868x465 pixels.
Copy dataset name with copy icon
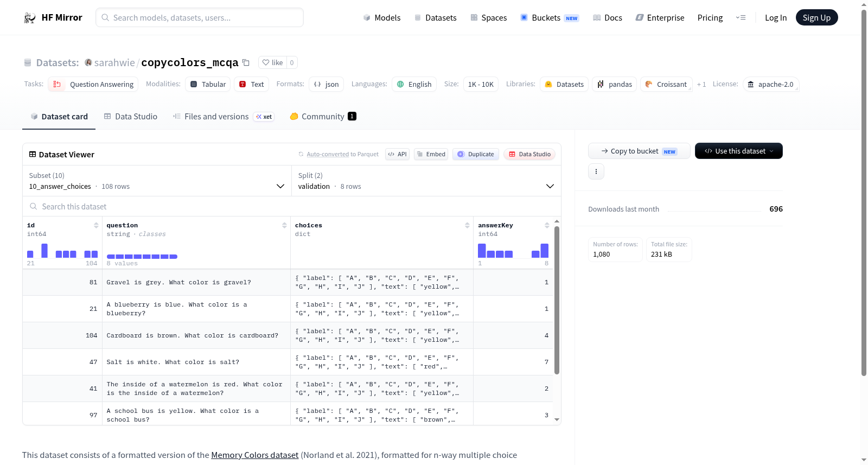246,62
